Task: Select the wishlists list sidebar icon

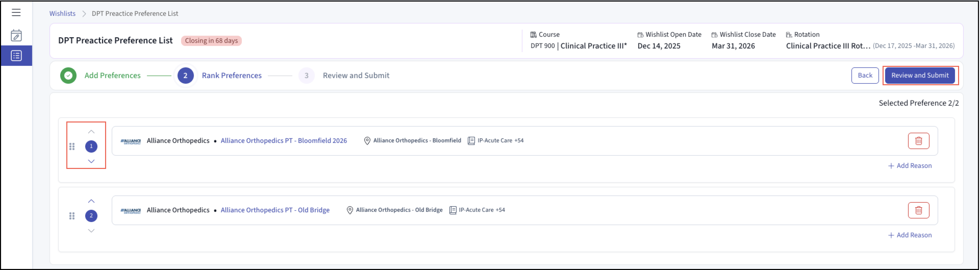Action: point(16,56)
